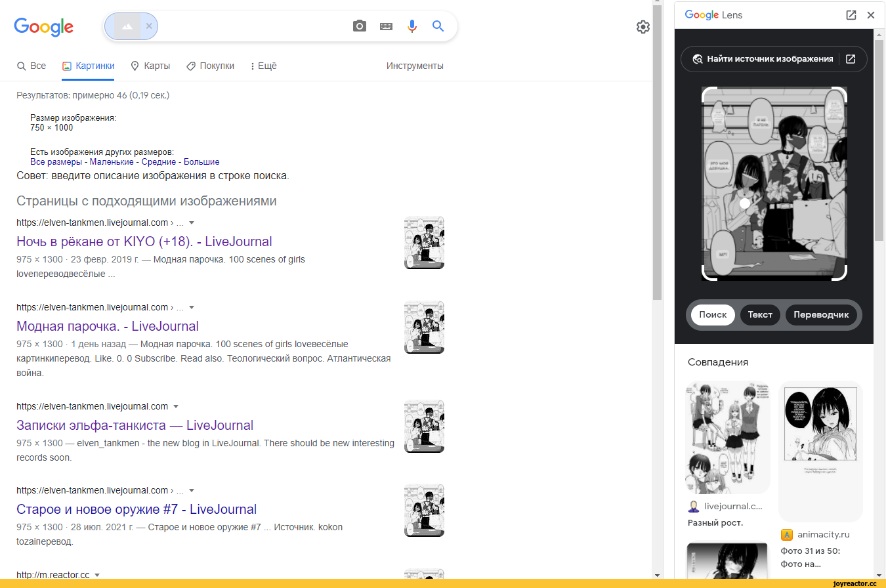The image size is (886, 588).
Task: Click the Большие size link
Action: 201,161
